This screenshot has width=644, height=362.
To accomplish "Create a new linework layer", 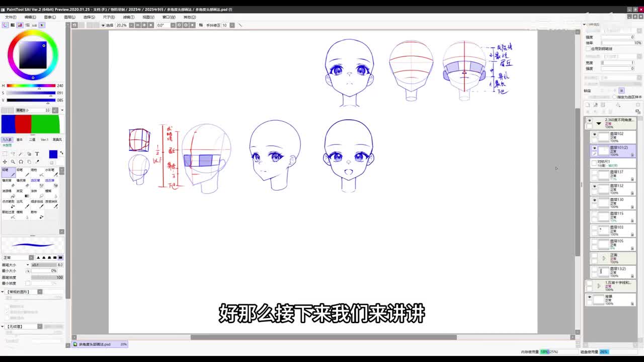I will click(595, 105).
